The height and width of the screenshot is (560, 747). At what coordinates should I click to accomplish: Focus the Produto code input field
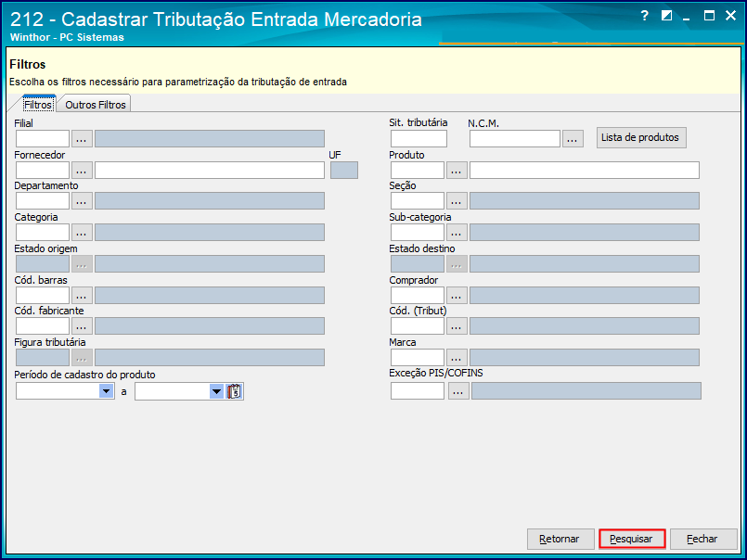418,171
